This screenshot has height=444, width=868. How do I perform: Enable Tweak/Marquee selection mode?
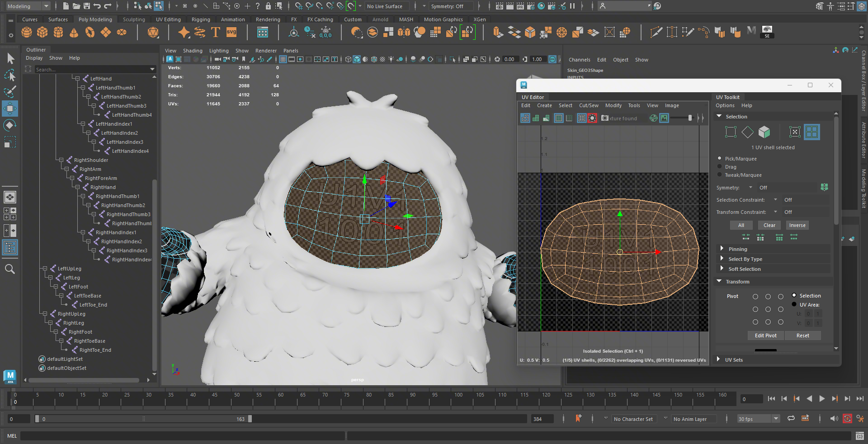pos(720,175)
